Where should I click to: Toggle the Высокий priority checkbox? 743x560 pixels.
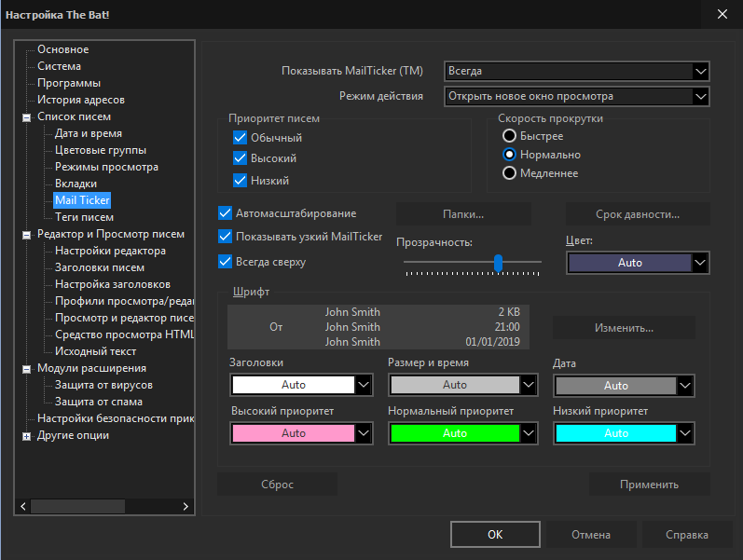pos(240,157)
